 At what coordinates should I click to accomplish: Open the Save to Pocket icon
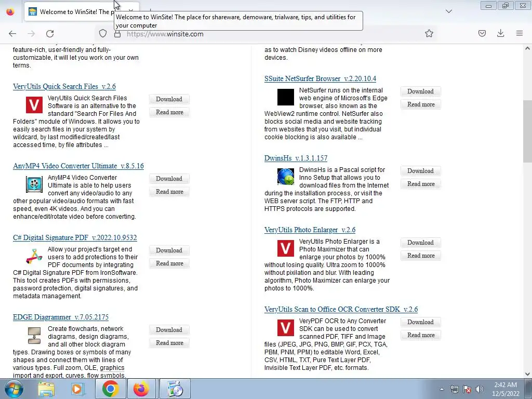(482, 33)
